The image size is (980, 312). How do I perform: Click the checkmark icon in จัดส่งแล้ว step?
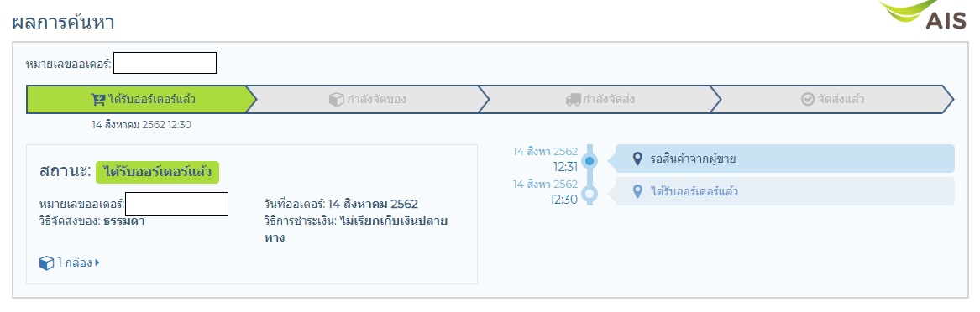point(808,99)
